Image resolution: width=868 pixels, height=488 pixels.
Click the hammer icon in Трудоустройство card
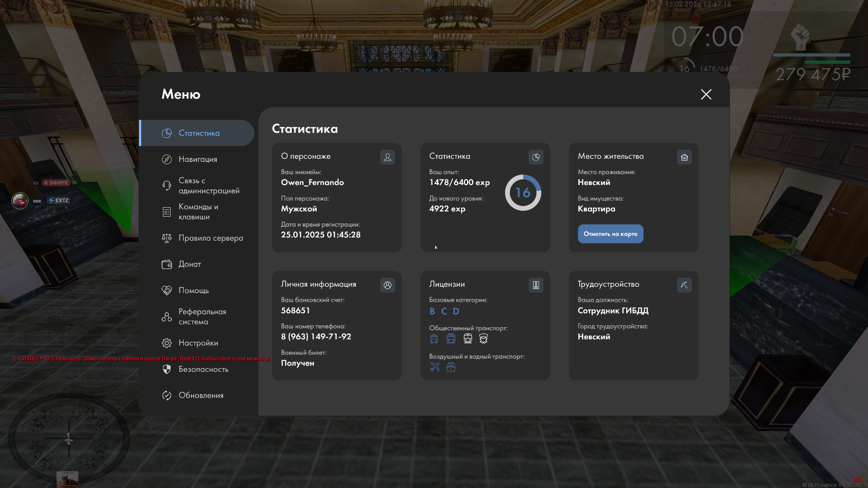coord(684,285)
